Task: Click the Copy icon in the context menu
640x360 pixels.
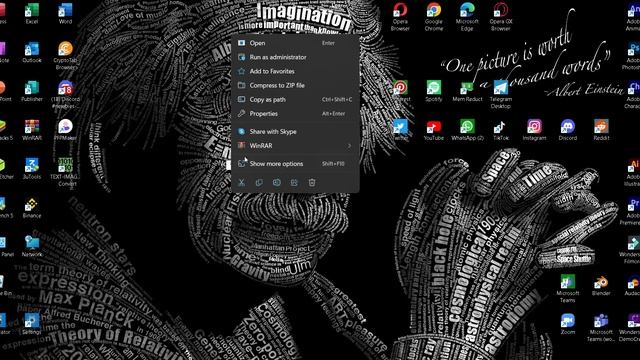Action: pos(259,182)
